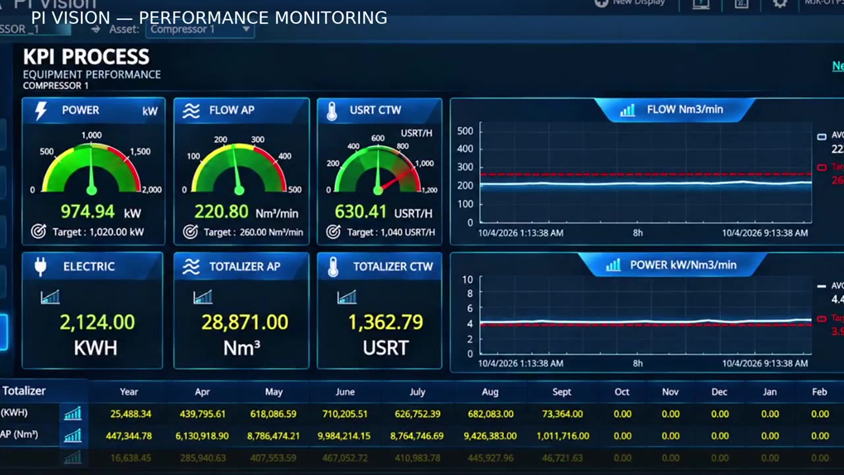Click the Apr column header

point(202,392)
